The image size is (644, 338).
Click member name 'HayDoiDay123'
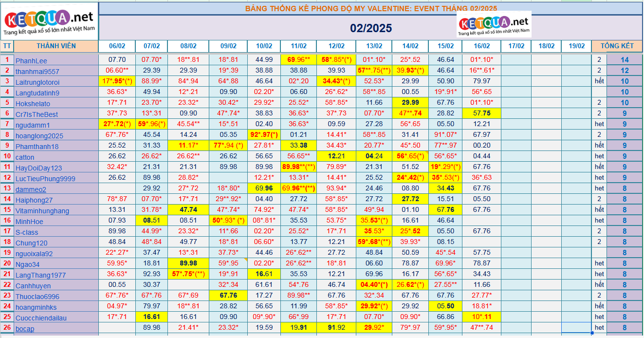pyautogui.click(x=39, y=168)
